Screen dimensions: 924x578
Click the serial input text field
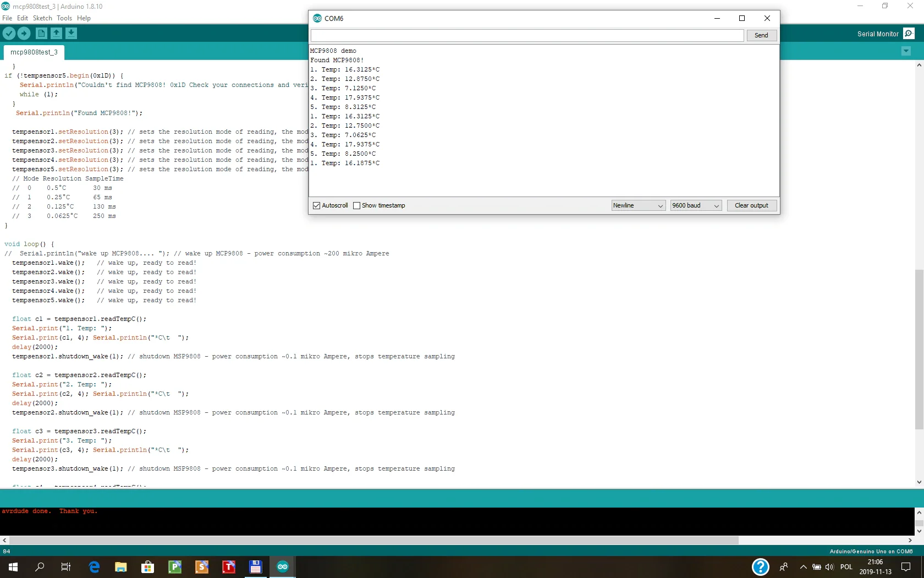pos(527,35)
